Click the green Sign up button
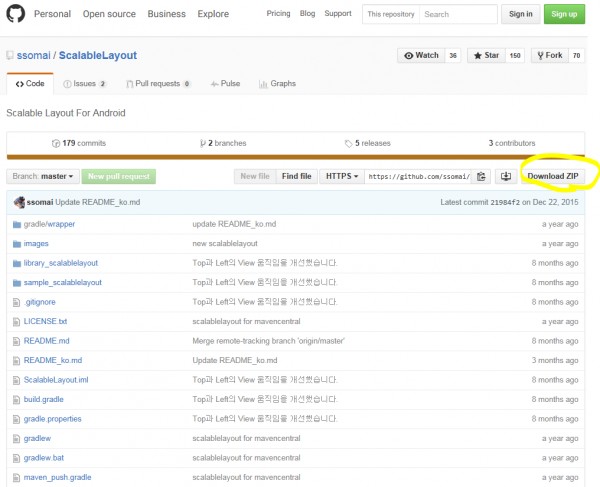The height and width of the screenshot is (487, 600). coord(564,14)
